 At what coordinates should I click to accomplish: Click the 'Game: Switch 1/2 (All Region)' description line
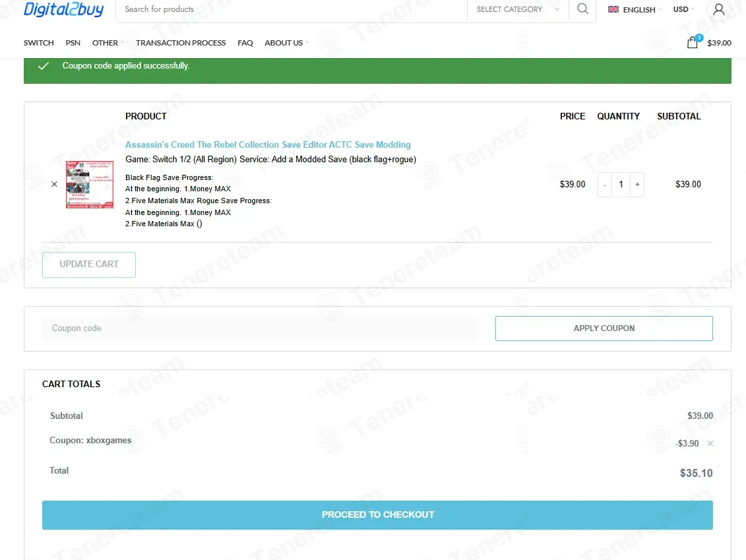pos(270,160)
